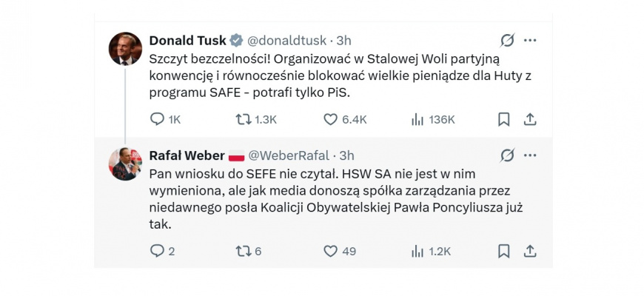Like Donald Tusk's tweet
Image resolution: width=644 pixels, height=296 pixels.
[330, 119]
